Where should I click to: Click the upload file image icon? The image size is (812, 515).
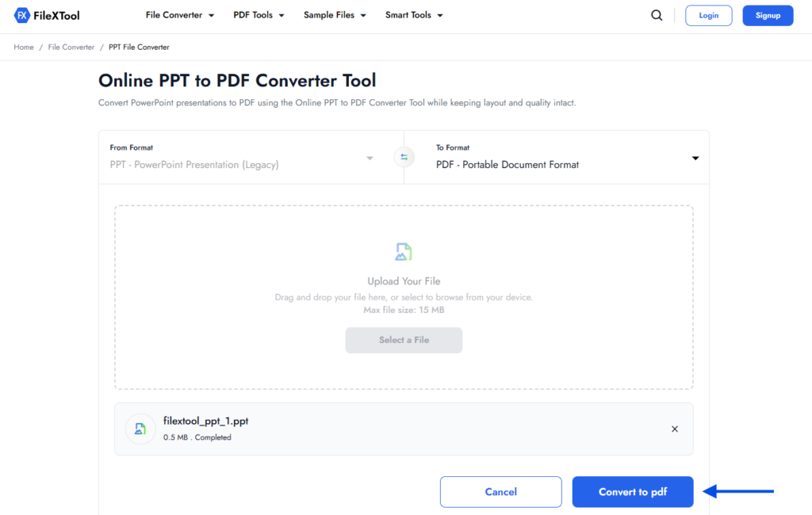404,250
